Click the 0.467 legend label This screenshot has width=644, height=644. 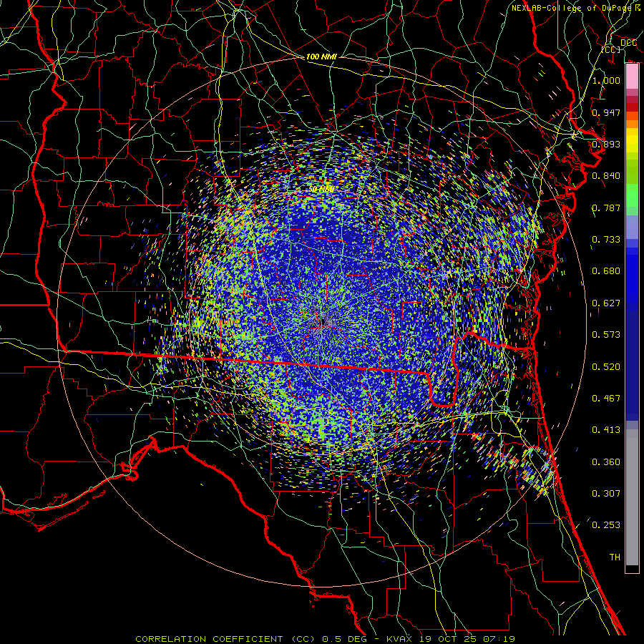click(x=606, y=398)
